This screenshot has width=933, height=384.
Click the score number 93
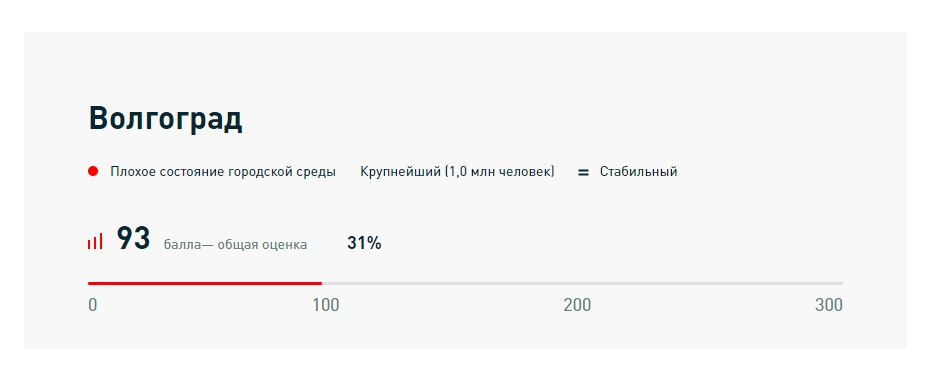coord(133,238)
